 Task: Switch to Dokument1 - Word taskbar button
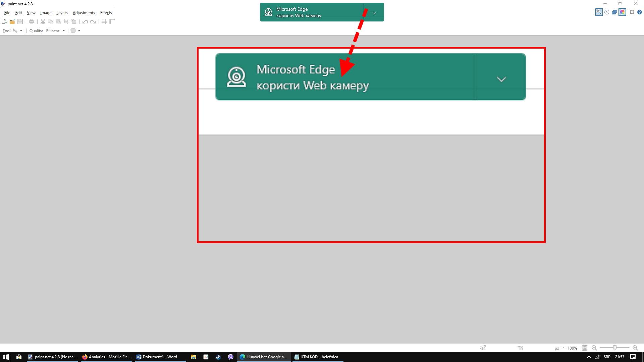point(157,357)
